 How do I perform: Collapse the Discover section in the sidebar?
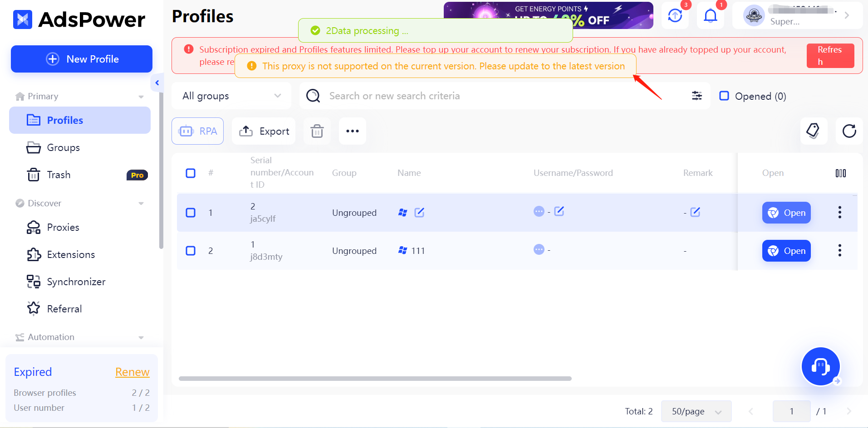coord(141,203)
